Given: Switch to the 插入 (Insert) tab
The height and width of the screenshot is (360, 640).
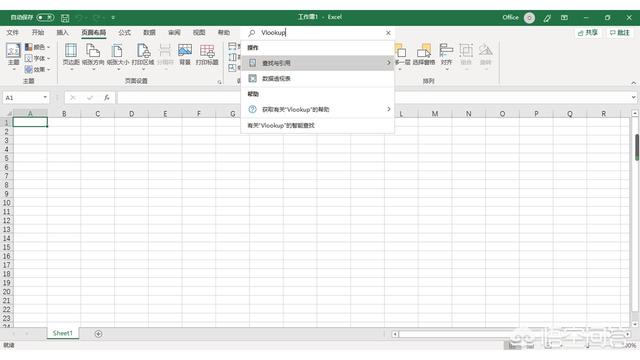Looking at the screenshot, I should (x=62, y=32).
